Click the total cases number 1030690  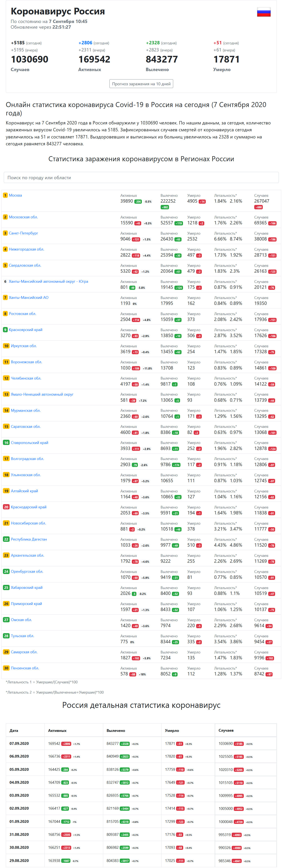[30, 59]
